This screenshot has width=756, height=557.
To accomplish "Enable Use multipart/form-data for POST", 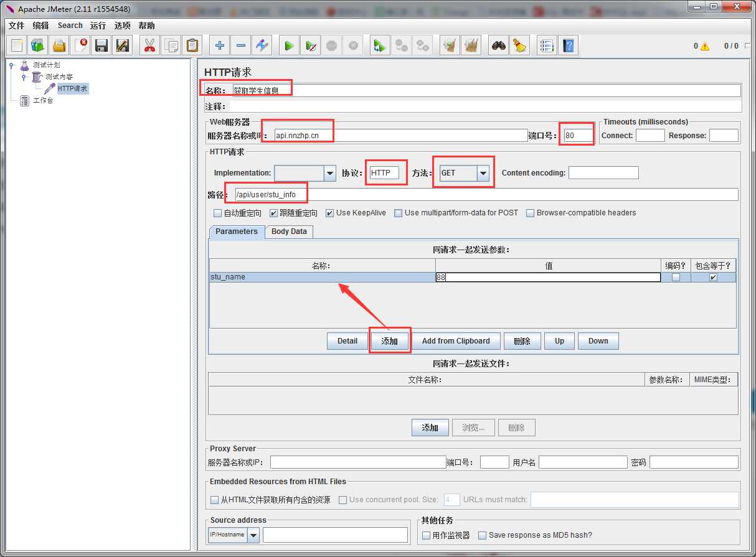I will pyautogui.click(x=398, y=213).
